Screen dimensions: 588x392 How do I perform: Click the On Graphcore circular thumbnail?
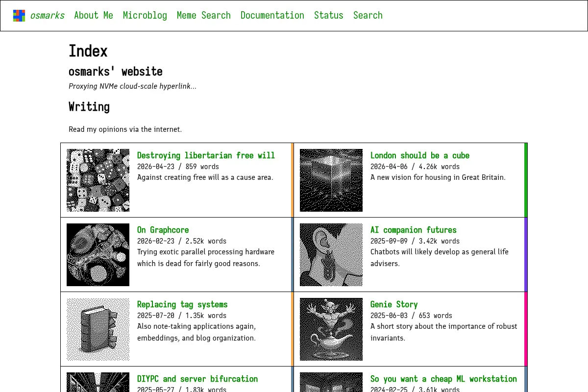[98, 255]
